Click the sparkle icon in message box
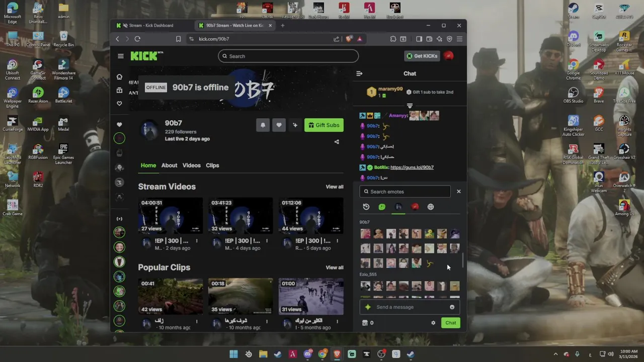This screenshot has width=644, height=362. [368, 307]
